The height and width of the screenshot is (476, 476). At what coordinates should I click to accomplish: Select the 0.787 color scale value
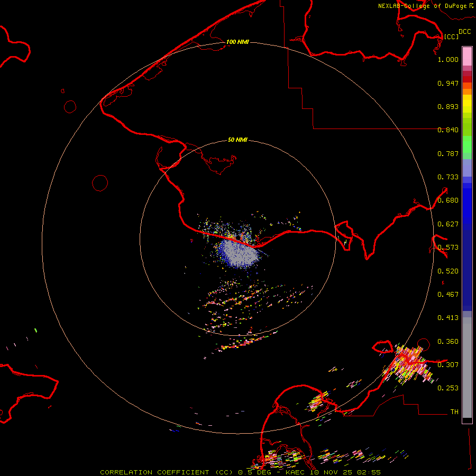tap(448, 153)
